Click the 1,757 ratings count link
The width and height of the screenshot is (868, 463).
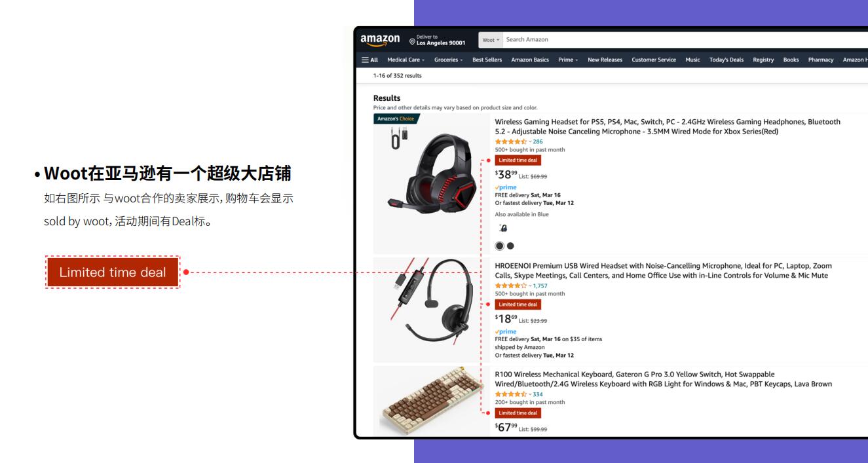tap(540, 286)
